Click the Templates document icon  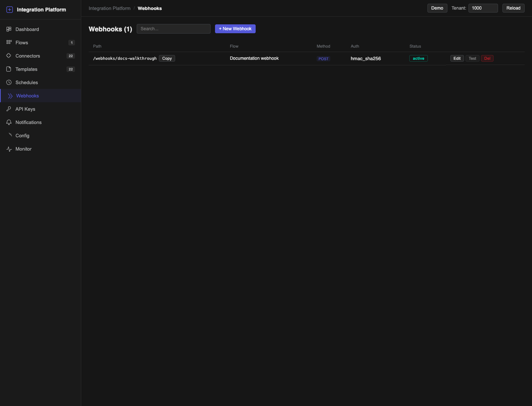(x=9, y=69)
